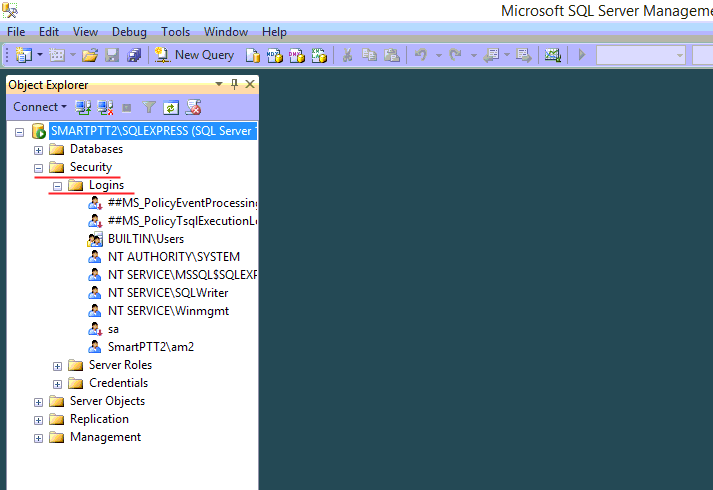The image size is (713, 490).
Task: Select the NT AUTHORITY\SYSTEM login
Action: [x=174, y=257]
